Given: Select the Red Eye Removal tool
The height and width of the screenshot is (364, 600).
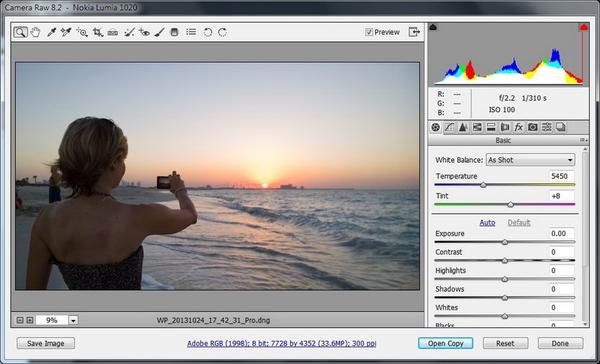Looking at the screenshot, I should tap(144, 32).
